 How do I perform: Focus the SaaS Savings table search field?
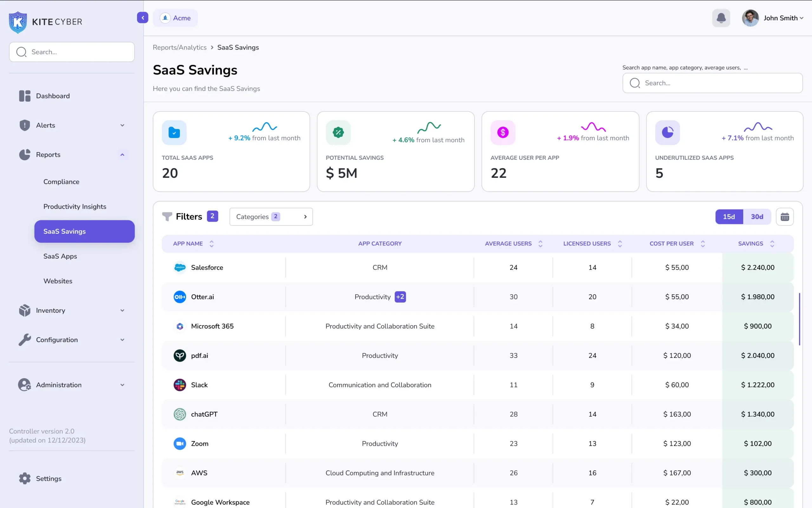[x=712, y=83]
